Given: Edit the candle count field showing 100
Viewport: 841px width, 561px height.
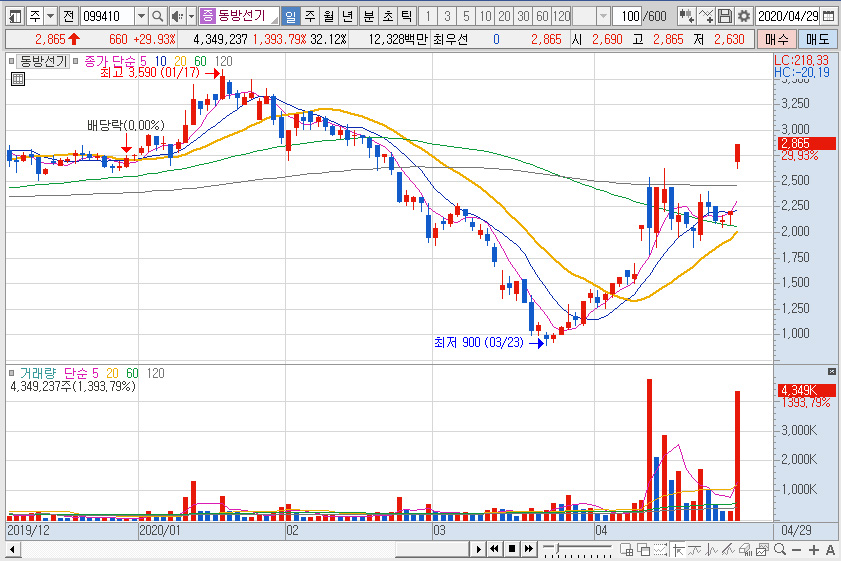Looking at the screenshot, I should [628, 16].
